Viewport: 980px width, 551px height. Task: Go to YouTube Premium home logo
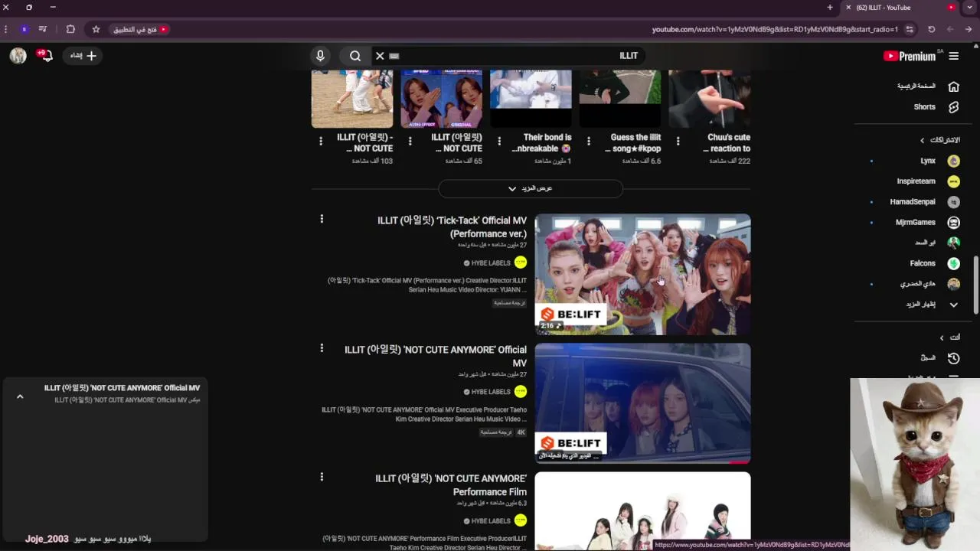pos(910,56)
